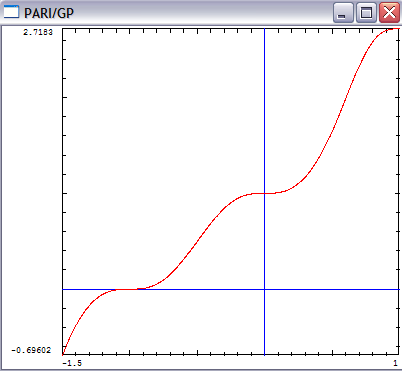Click red curve plateau touching horizontal blue line
The width and height of the screenshot is (402, 371).
(126, 289)
